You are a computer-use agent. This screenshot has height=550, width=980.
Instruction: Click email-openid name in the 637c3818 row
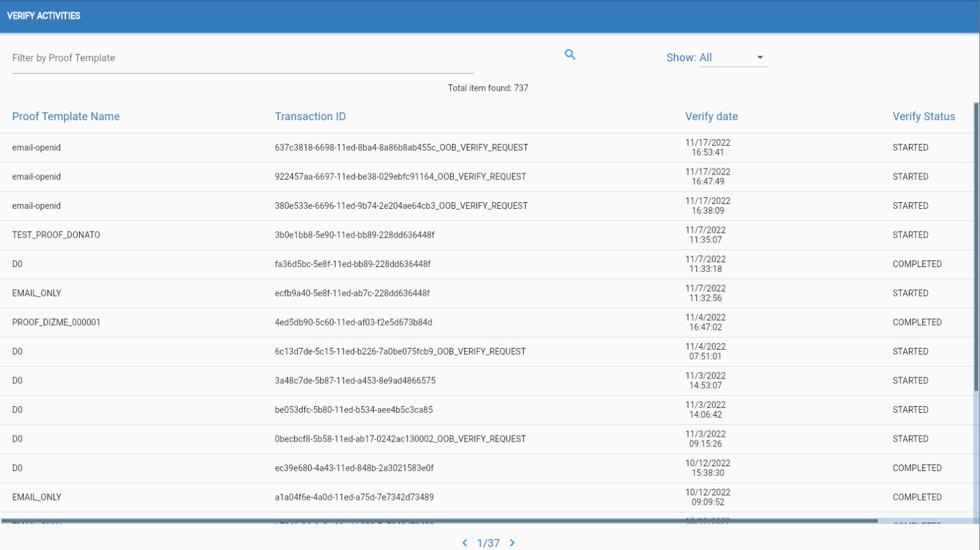[36, 148]
